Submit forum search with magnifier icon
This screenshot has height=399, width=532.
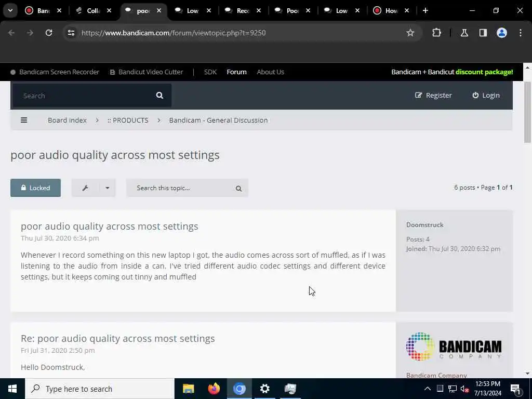point(159,96)
